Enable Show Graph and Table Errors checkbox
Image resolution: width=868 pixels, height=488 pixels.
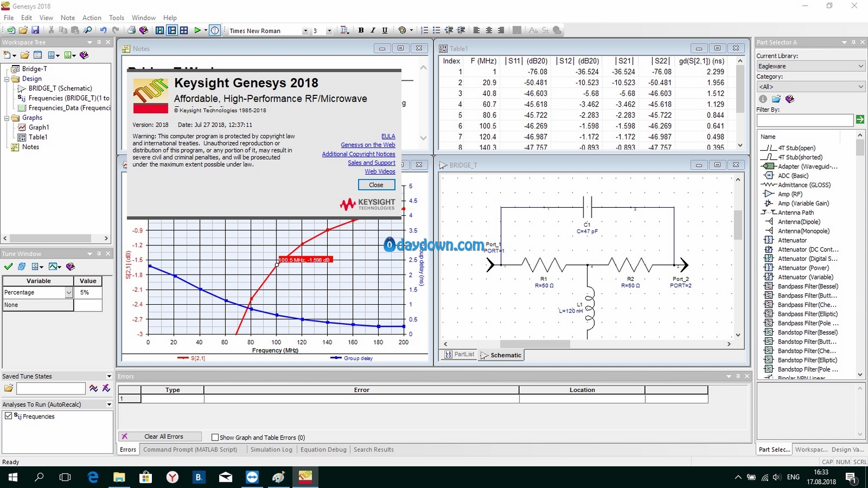point(215,437)
